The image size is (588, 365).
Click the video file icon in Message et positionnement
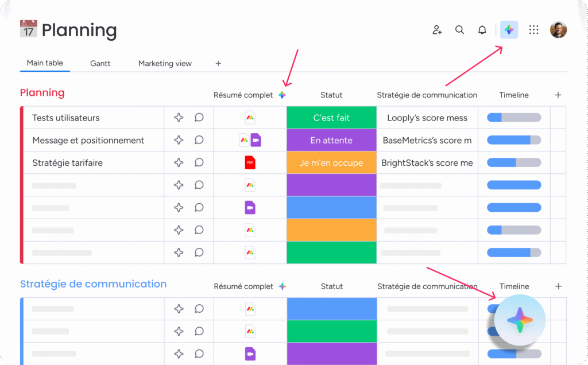(256, 140)
